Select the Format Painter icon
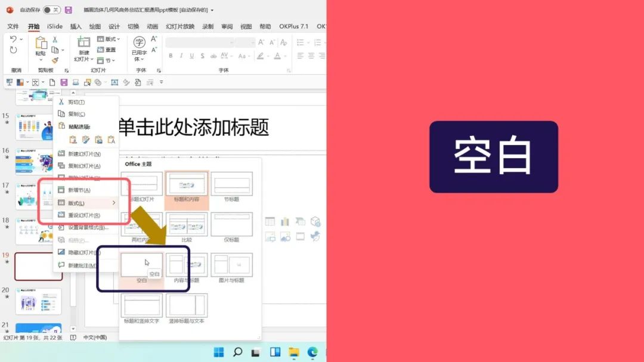Image resolution: width=644 pixels, height=362 pixels. click(x=55, y=60)
